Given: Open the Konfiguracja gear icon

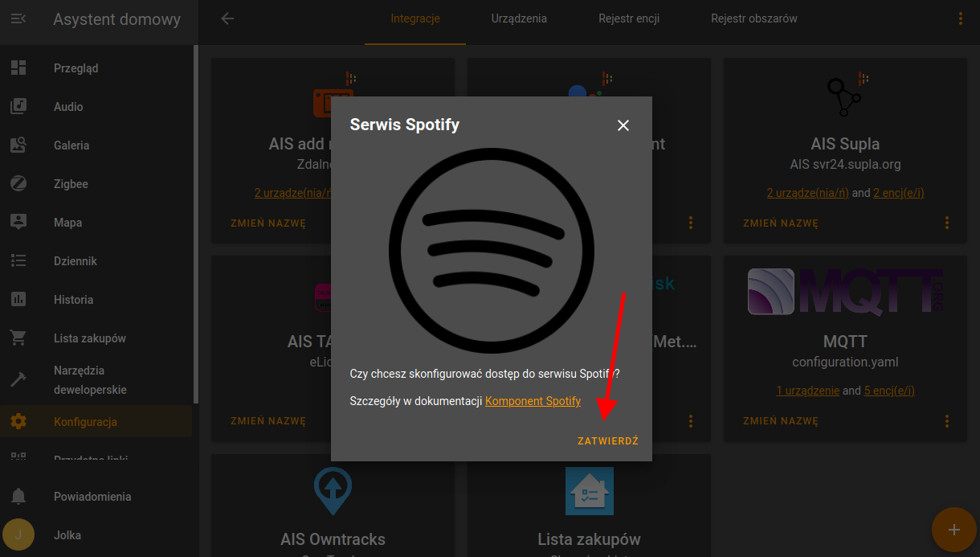Looking at the screenshot, I should (x=18, y=422).
